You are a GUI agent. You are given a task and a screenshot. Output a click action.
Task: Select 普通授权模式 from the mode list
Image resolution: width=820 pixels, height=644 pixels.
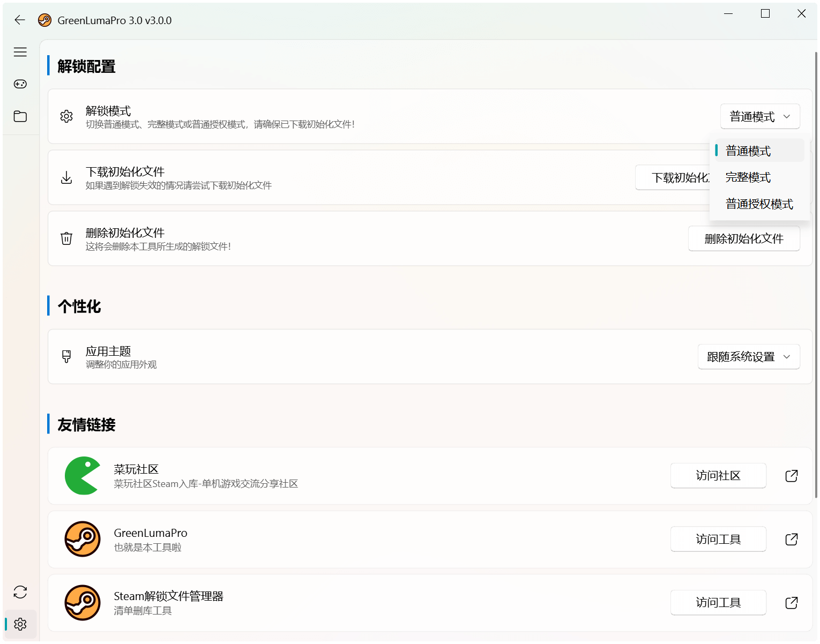(x=759, y=204)
